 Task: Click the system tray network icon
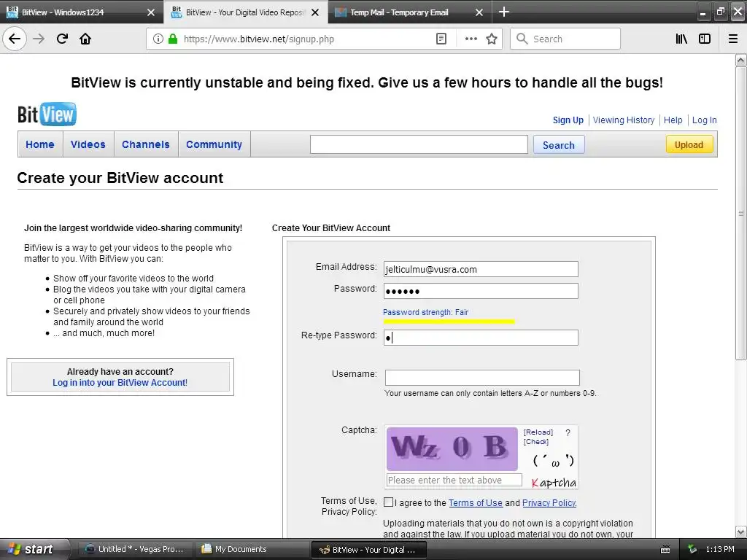point(692,550)
